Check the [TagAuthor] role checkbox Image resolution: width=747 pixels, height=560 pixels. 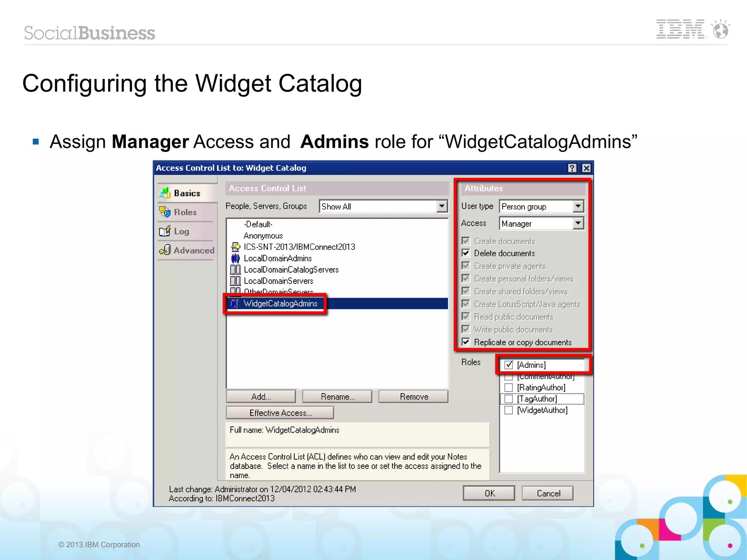[509, 399]
